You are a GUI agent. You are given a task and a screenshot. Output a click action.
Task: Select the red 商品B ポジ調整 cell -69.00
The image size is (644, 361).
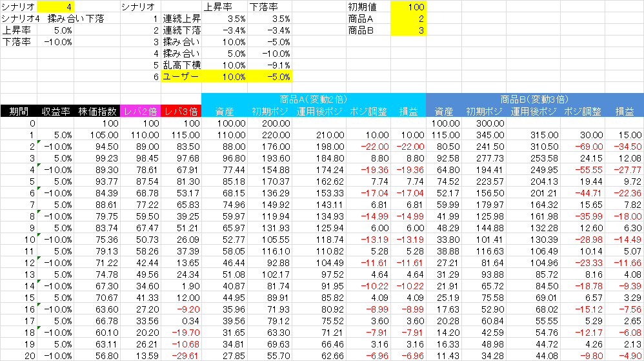coord(583,147)
